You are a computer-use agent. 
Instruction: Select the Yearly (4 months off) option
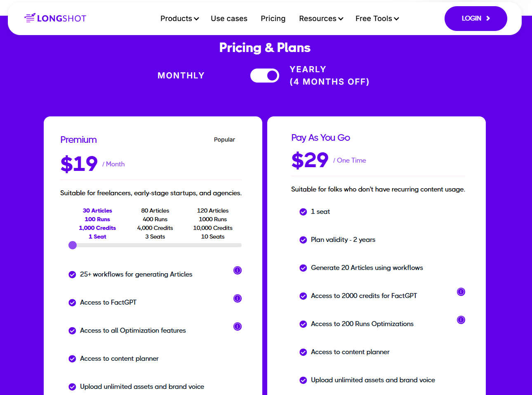[329, 76]
